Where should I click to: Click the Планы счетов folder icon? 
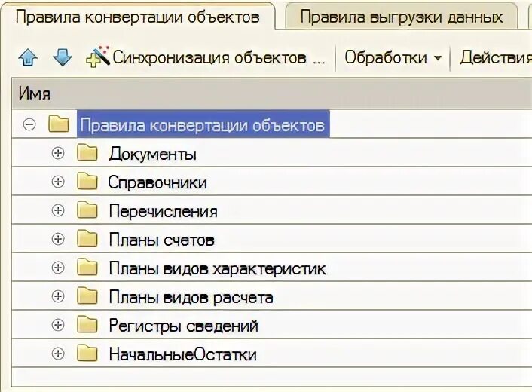[x=87, y=239]
